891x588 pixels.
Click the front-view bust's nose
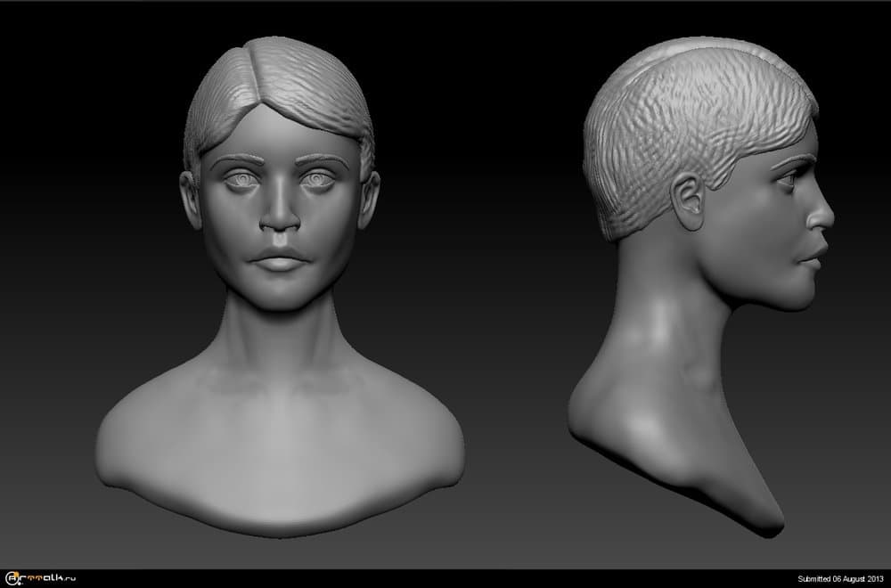point(279,216)
